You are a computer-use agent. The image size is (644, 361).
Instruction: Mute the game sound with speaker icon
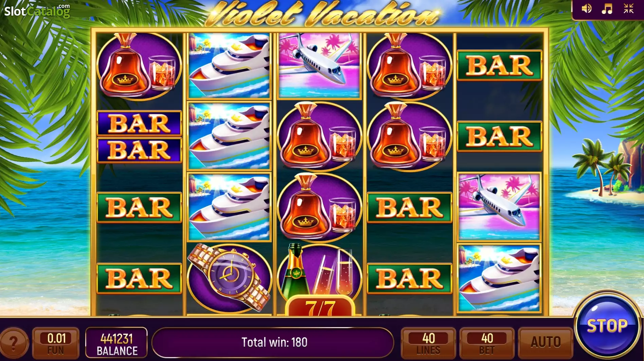(x=587, y=8)
